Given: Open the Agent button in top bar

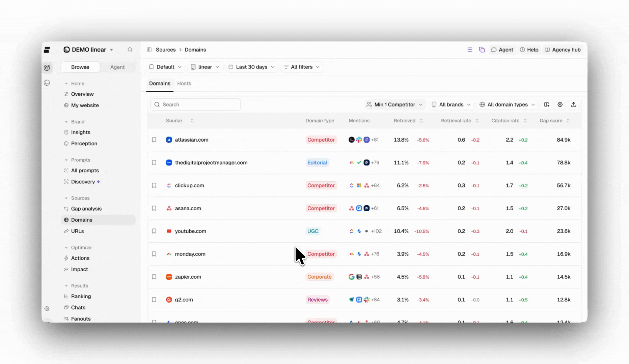Looking at the screenshot, I should tap(502, 50).
